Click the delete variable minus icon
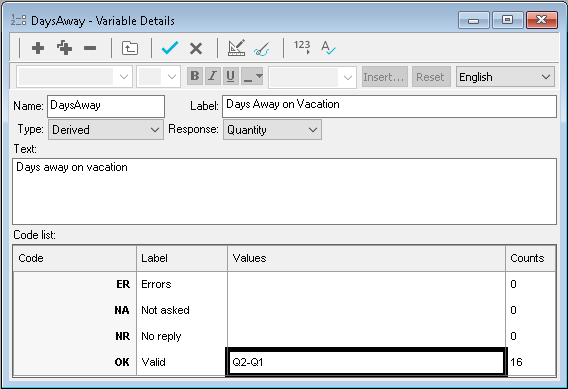 click(90, 48)
